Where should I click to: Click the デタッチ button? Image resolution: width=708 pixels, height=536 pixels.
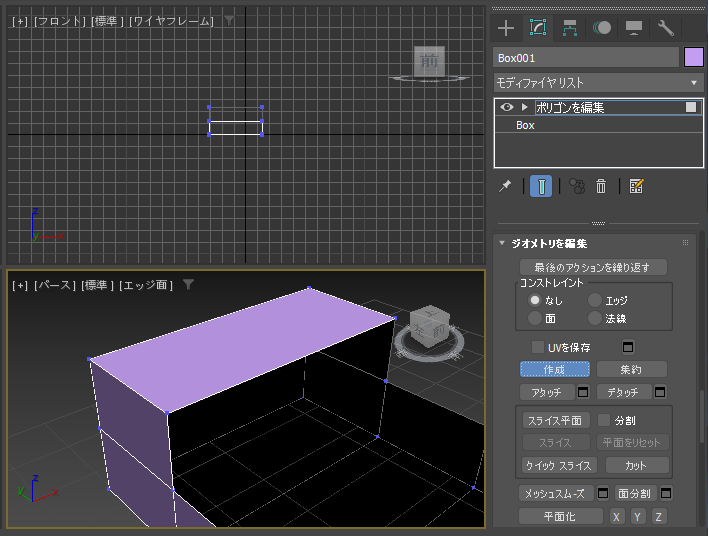pos(624,392)
